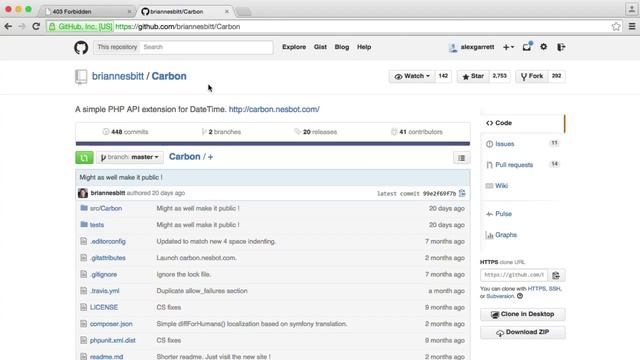Click the 142 watchers count
This screenshot has height=360, width=640.
443,76
